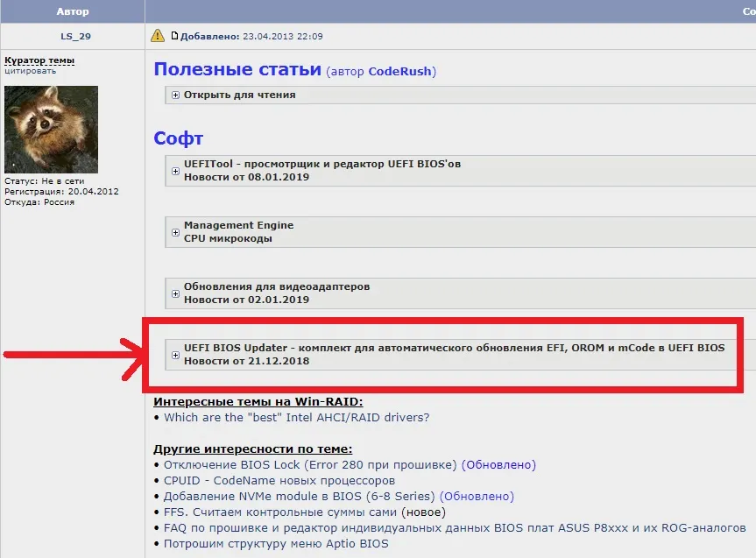The image size is (756, 558).
Task: Expand 'Открыть для чтения' plus toggle
Action: click(x=175, y=95)
